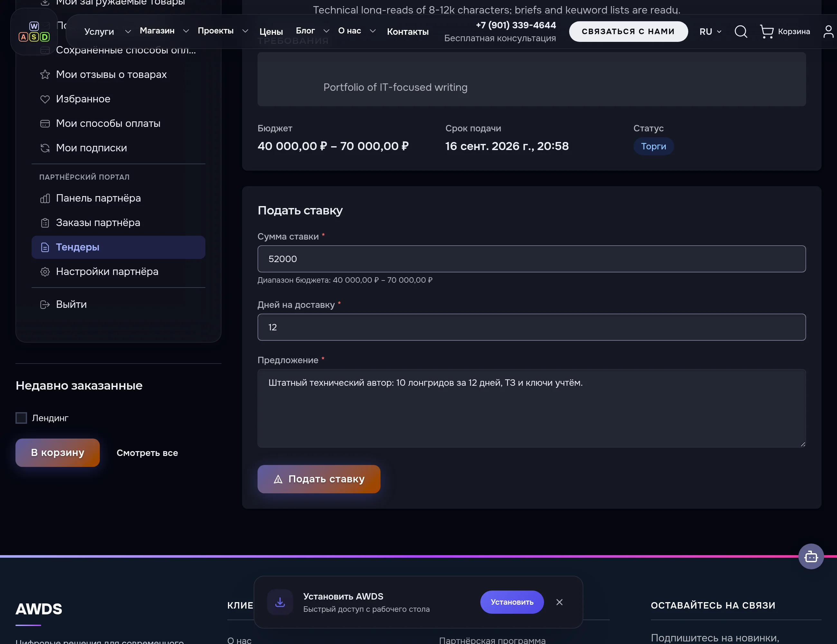
Task: Click logout icon beside Выйти
Action: (45, 304)
